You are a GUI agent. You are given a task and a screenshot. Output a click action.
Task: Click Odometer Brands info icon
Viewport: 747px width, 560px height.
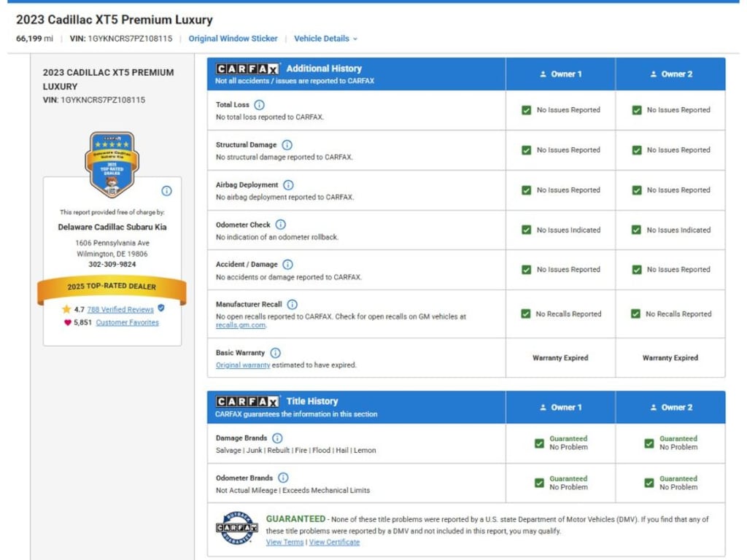[x=283, y=478]
